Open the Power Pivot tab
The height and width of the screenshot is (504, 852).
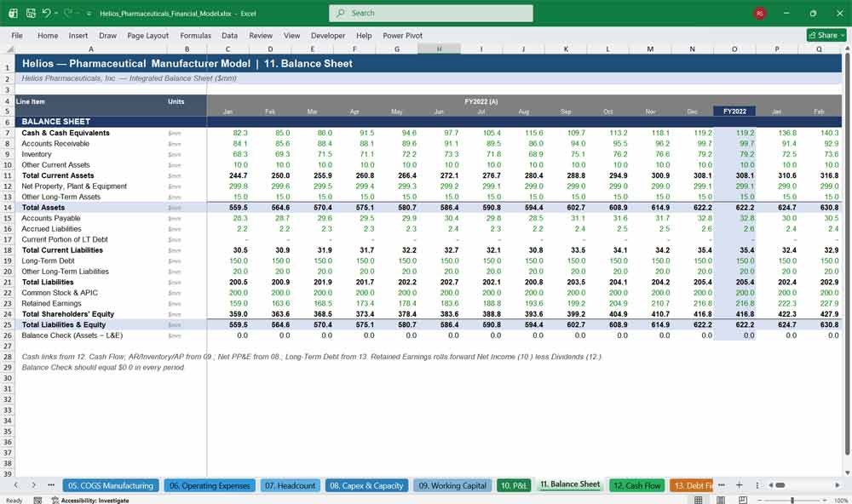402,35
